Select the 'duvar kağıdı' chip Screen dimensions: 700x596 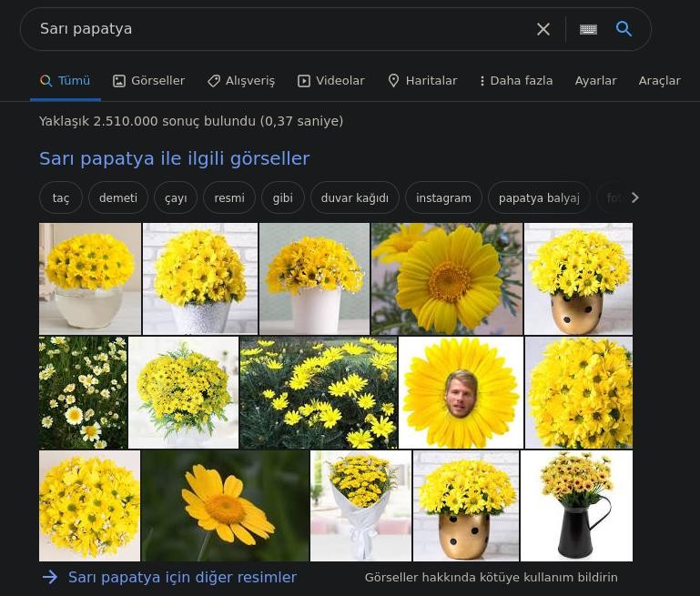point(354,197)
